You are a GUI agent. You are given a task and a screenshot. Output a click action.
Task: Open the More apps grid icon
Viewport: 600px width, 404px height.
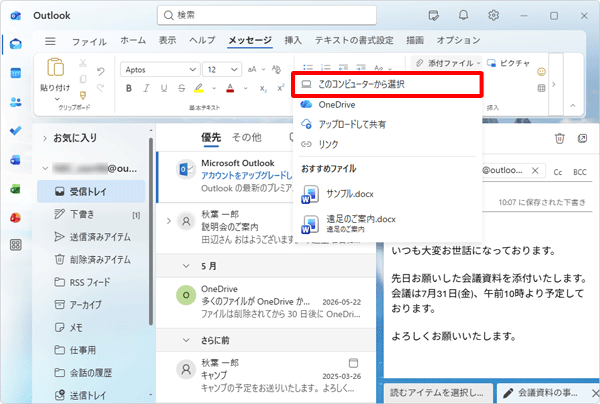pos(16,245)
